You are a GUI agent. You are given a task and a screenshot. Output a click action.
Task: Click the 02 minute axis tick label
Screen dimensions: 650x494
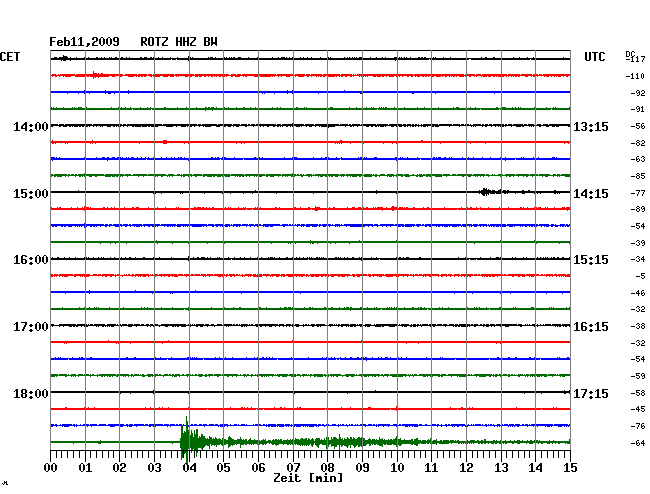(x=119, y=468)
